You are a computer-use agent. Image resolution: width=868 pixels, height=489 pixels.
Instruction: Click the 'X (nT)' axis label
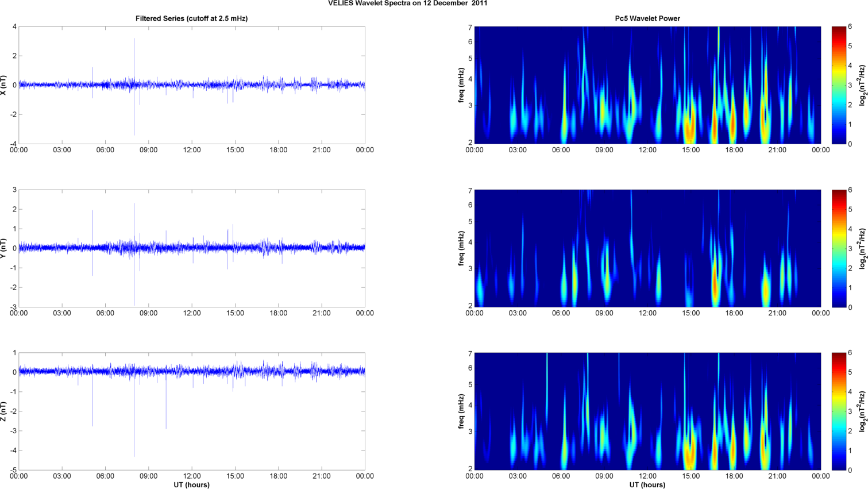pyautogui.click(x=5, y=85)
